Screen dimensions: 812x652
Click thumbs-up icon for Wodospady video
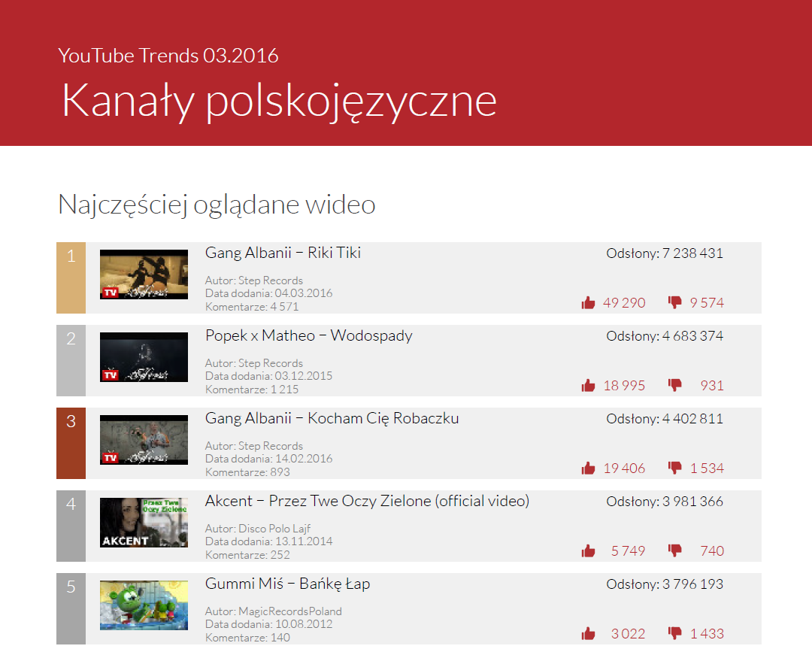click(x=588, y=386)
